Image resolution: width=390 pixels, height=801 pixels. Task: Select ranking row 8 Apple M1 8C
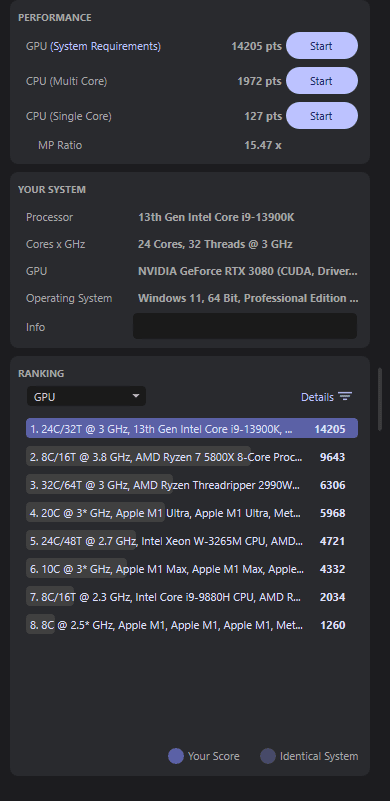(192, 625)
